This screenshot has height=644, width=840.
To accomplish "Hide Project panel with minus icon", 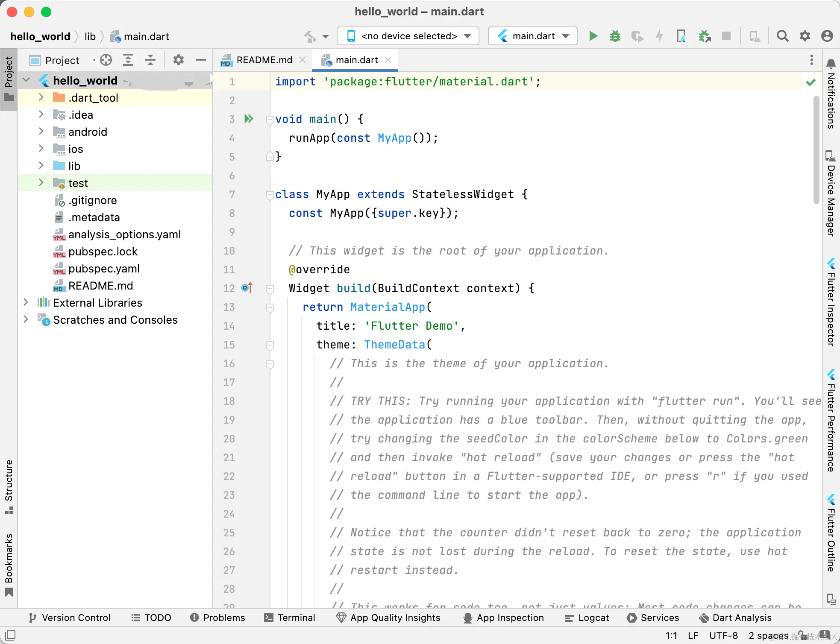I will (x=200, y=60).
